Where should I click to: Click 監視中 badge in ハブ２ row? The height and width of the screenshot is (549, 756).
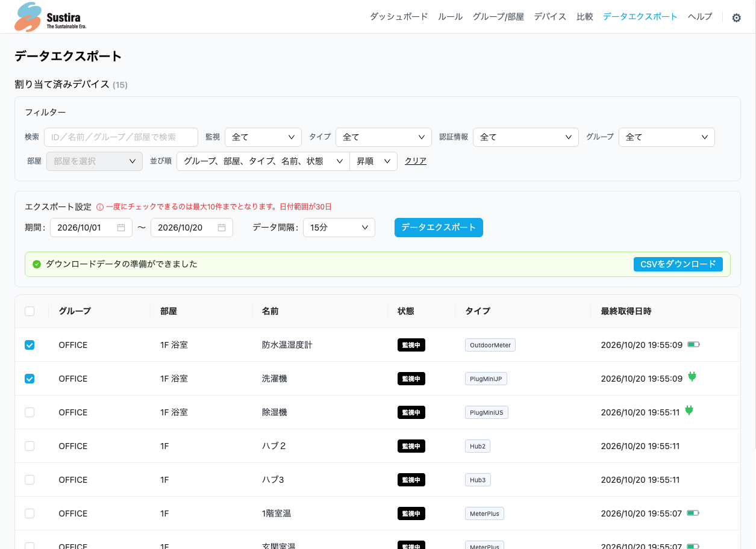[x=411, y=446]
